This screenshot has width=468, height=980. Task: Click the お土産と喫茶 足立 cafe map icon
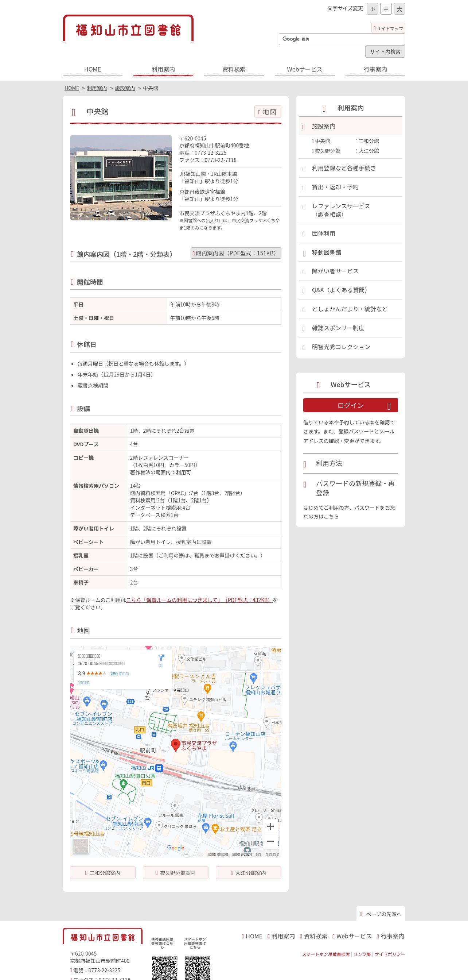point(215,828)
